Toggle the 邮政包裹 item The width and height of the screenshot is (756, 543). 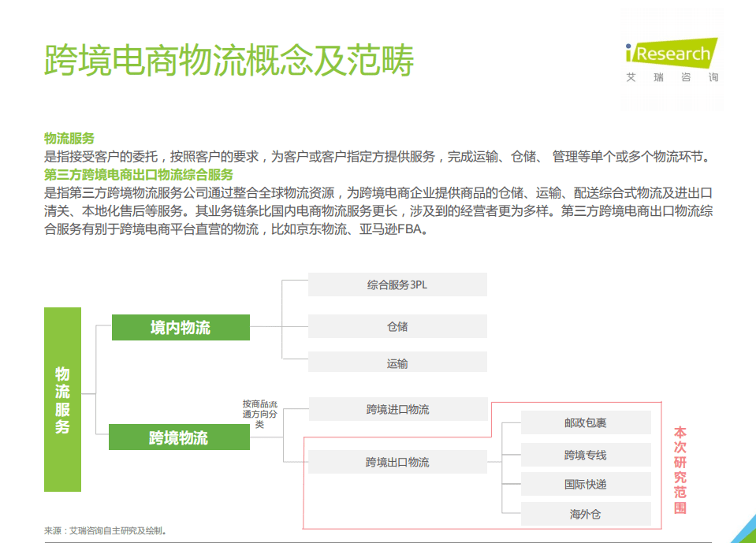coord(584,422)
